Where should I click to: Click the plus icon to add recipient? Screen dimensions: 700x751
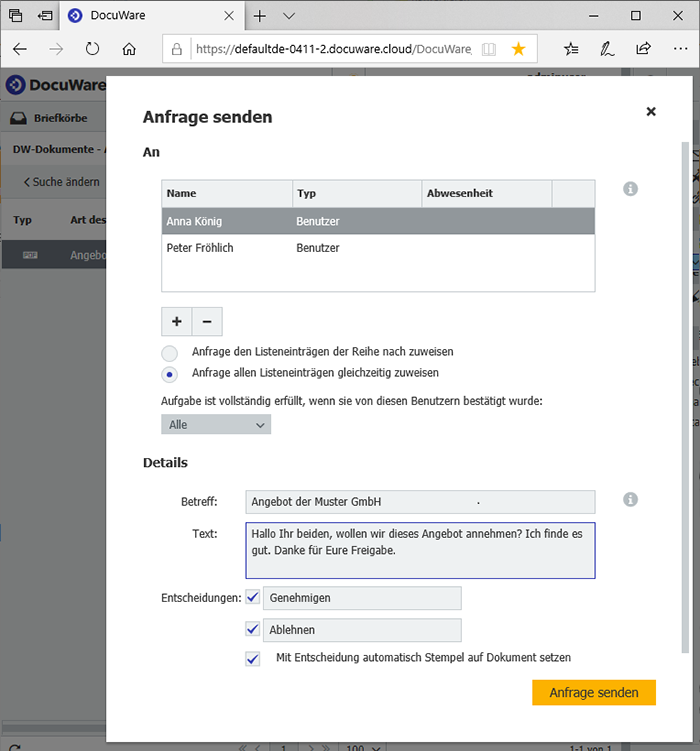[x=177, y=321]
